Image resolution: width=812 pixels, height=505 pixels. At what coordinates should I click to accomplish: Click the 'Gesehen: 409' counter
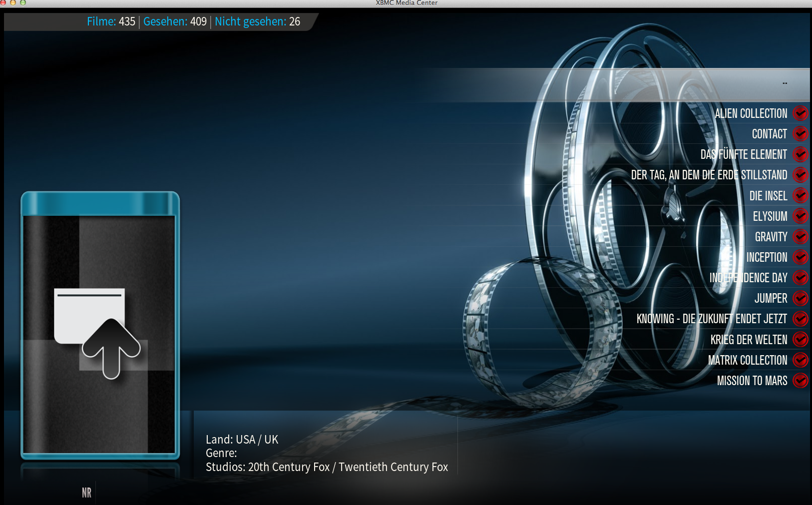tap(175, 21)
